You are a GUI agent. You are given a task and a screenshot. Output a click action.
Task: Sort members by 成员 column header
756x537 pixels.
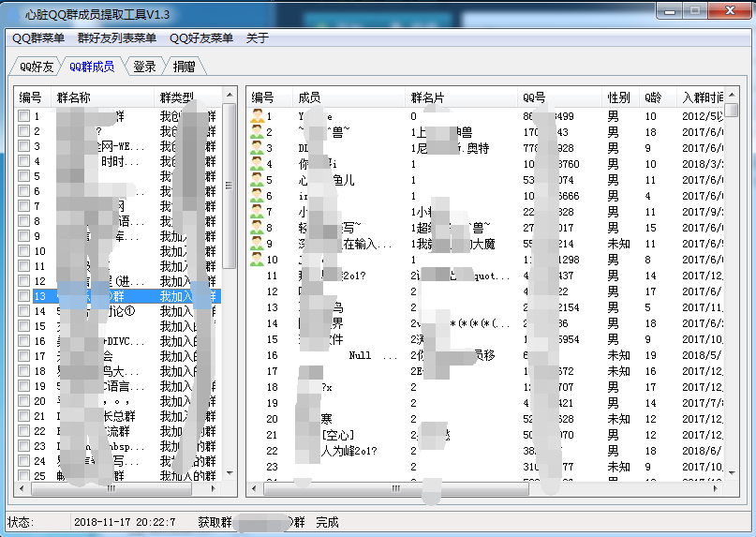pyautogui.click(x=348, y=97)
